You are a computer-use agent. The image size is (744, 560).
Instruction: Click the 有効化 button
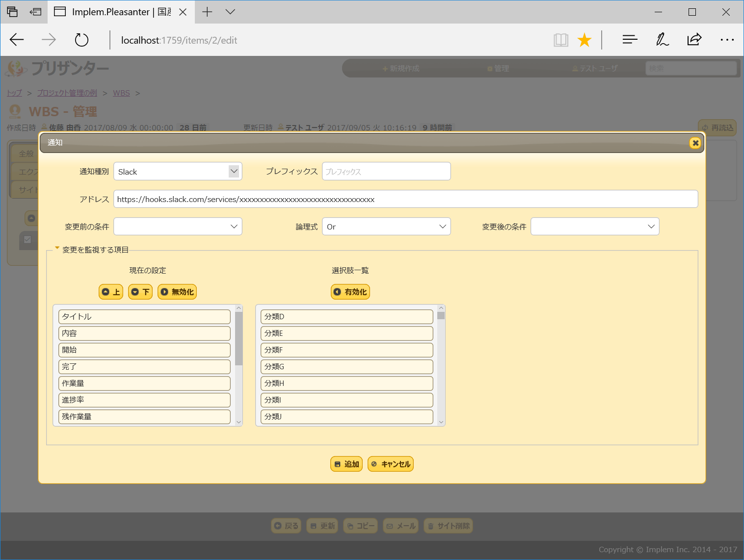click(x=350, y=292)
